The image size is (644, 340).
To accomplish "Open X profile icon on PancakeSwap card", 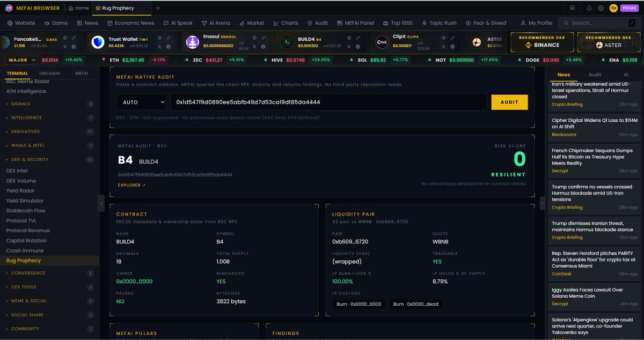I will 65,47.
